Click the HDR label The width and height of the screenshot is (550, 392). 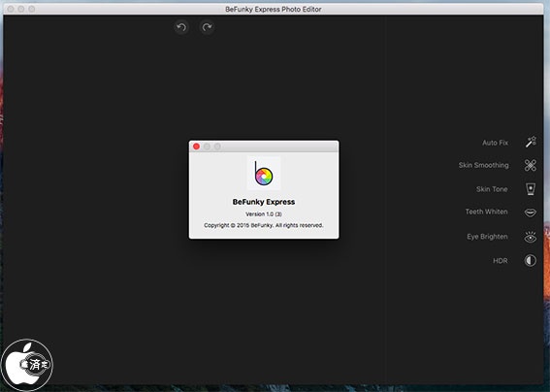coord(501,260)
